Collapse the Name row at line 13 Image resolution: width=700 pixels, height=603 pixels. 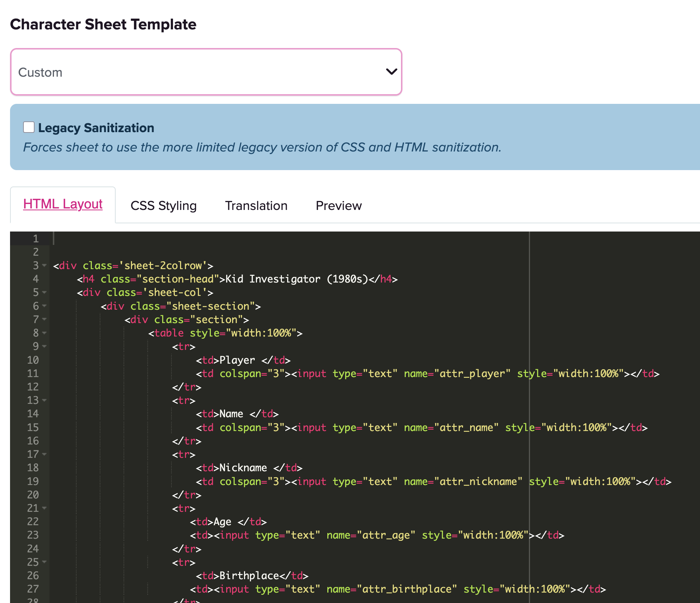[x=45, y=400]
